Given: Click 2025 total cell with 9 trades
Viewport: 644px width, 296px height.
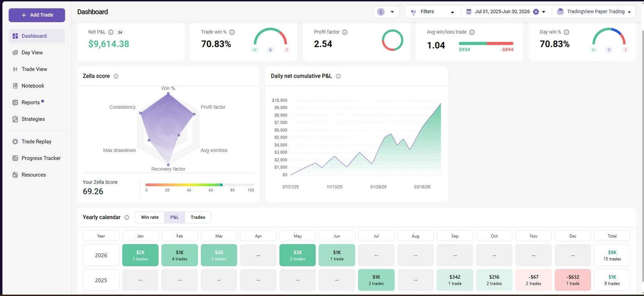Looking at the screenshot, I should point(612,280).
